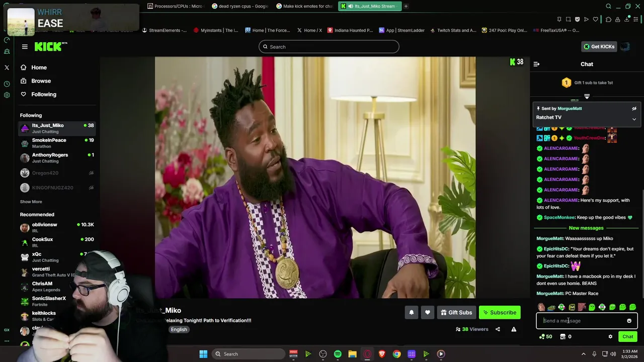Open Browse in the sidebar
Screen dimensions: 644x362
pyautogui.click(x=36, y=81)
